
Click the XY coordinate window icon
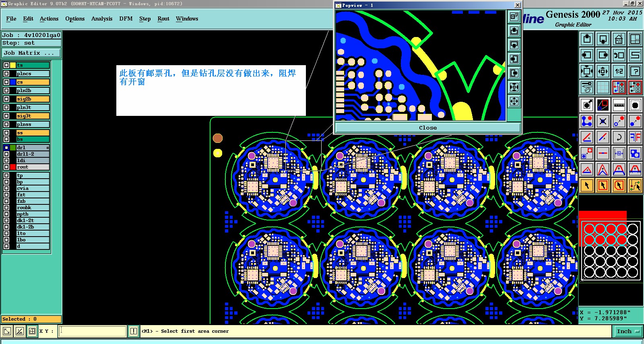(635, 39)
